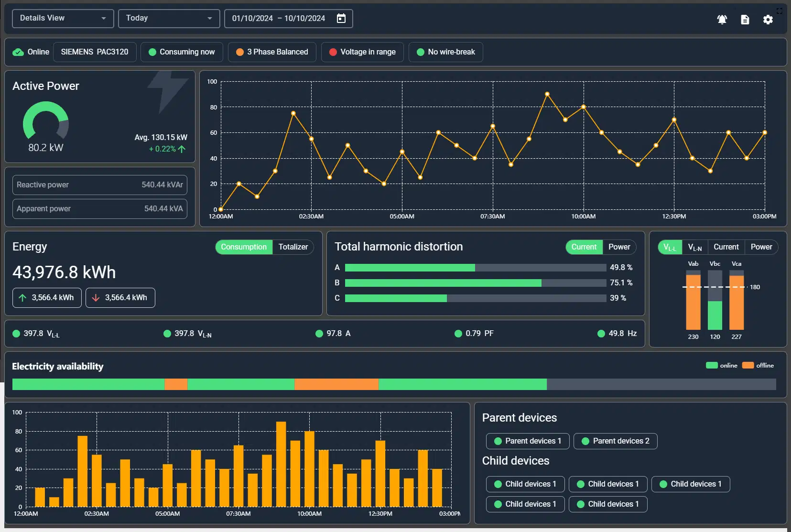Expand the Today period dropdown
The width and height of the screenshot is (791, 532).
pos(169,18)
